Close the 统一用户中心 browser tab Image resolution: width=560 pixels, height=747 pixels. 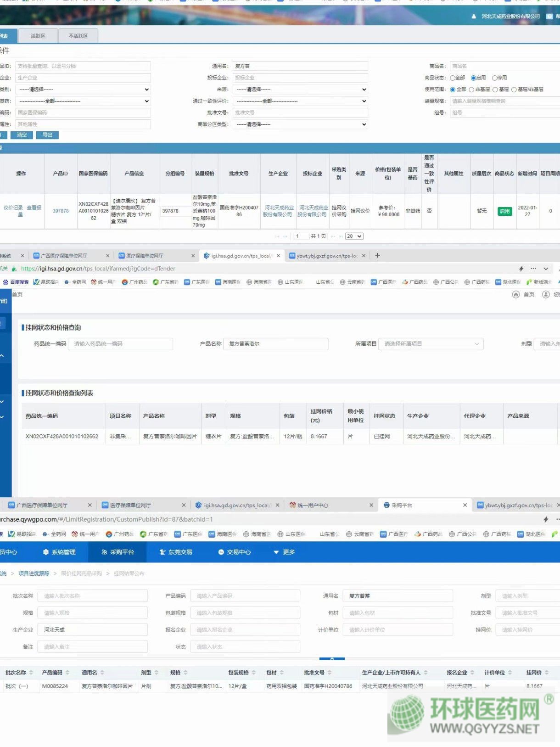click(371, 505)
